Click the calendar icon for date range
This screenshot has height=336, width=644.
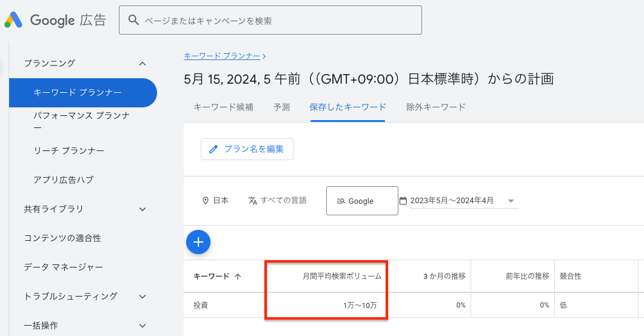(403, 201)
